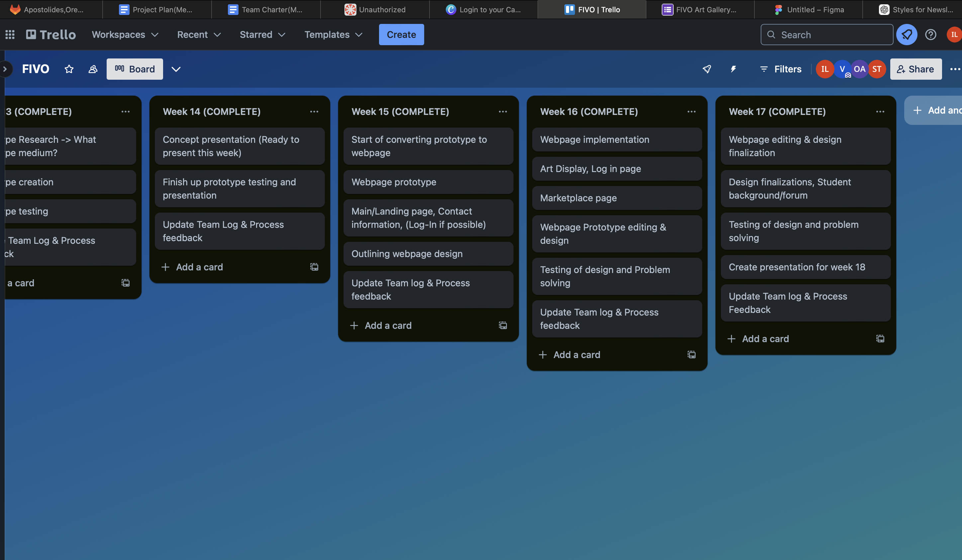Open the Templates dropdown menu
Viewport: 962px width, 560px height.
(x=333, y=35)
